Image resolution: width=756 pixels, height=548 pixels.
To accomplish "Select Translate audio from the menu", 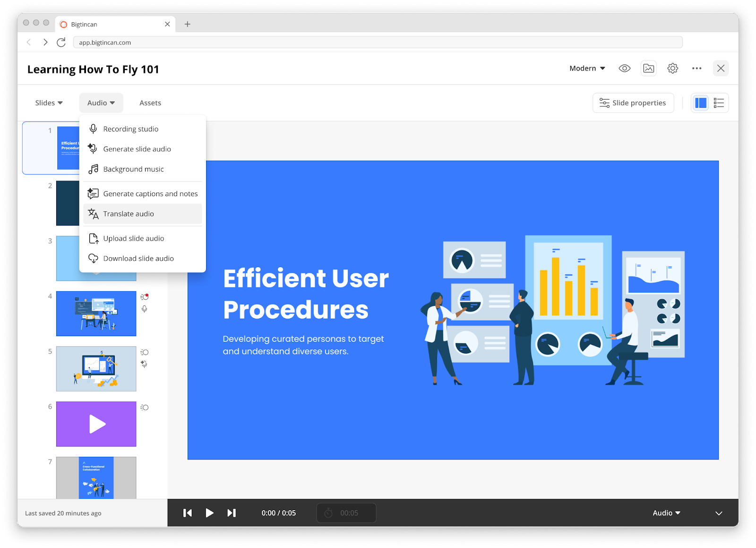I will (128, 214).
